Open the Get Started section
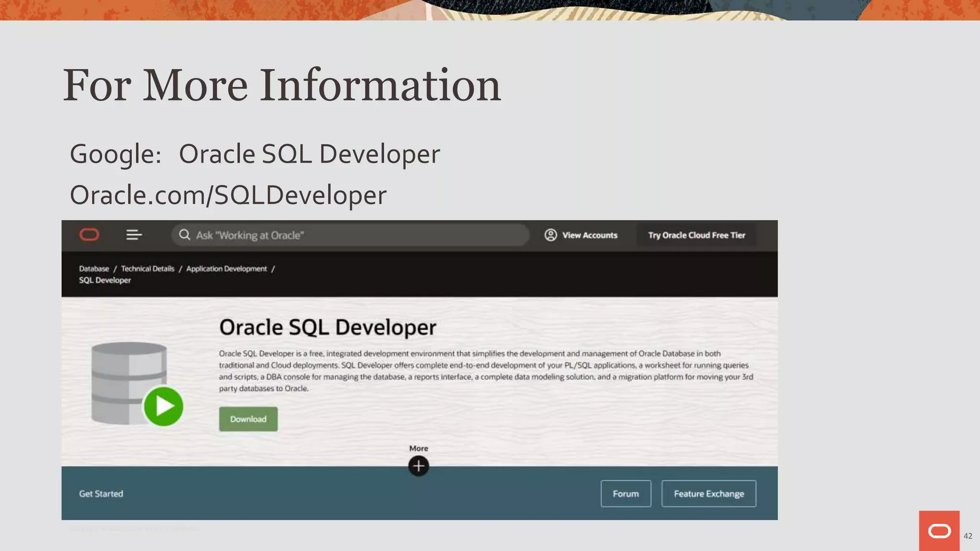Screen dimensions: 980x551 pyautogui.click(x=101, y=494)
